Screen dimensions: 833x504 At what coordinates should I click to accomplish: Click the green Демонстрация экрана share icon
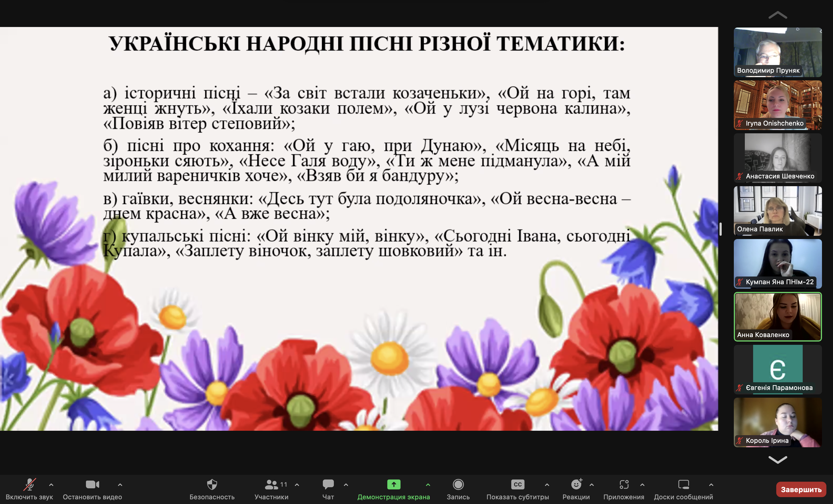pos(394,484)
